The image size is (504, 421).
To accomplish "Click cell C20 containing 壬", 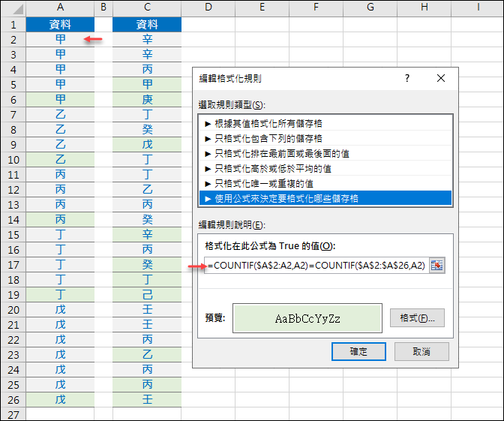I will 147,310.
